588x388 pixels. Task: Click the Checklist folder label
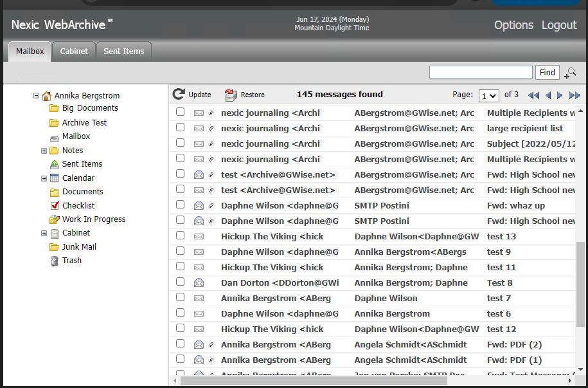coord(78,205)
